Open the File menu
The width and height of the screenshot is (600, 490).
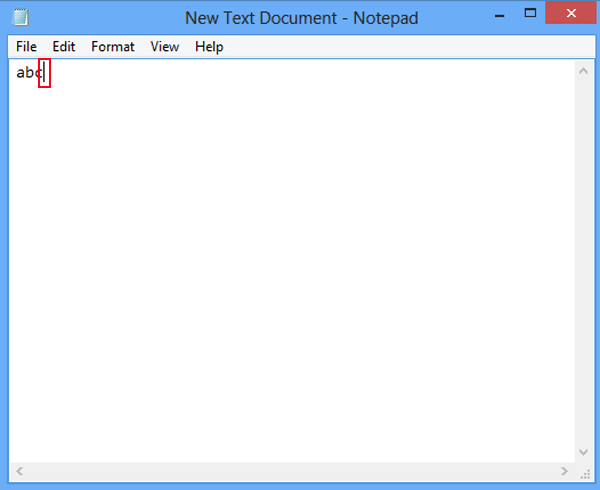tap(26, 47)
